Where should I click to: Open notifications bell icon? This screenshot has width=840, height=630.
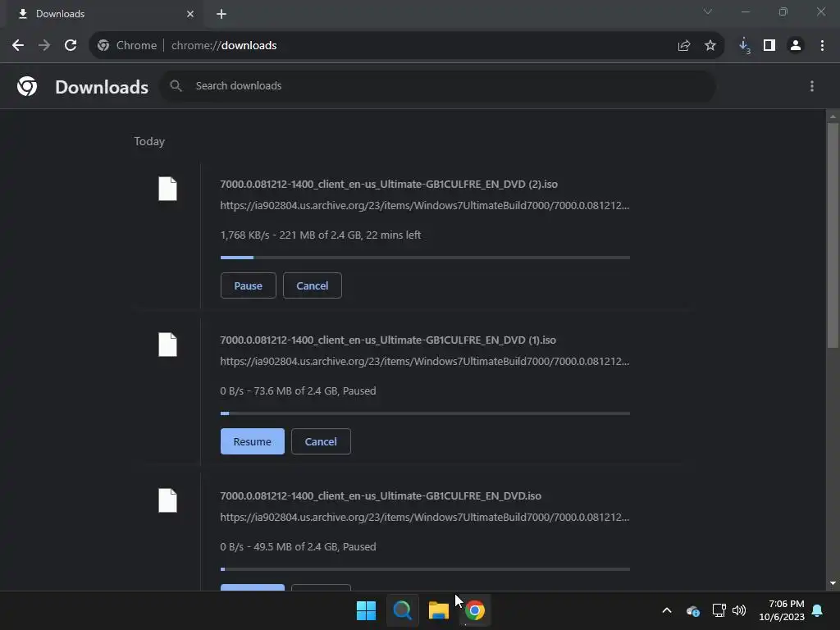pyautogui.click(x=818, y=610)
